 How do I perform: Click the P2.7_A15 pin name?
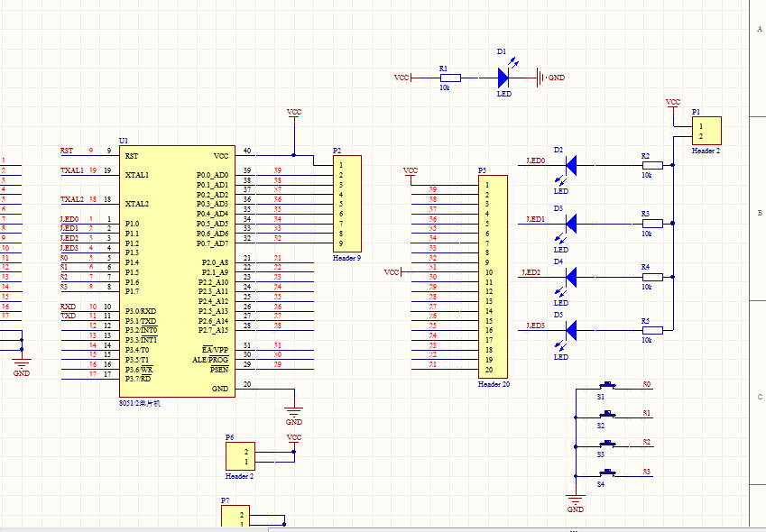pos(214,330)
